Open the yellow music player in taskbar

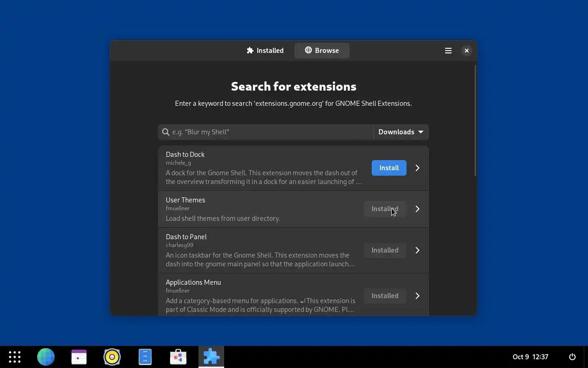(x=112, y=357)
